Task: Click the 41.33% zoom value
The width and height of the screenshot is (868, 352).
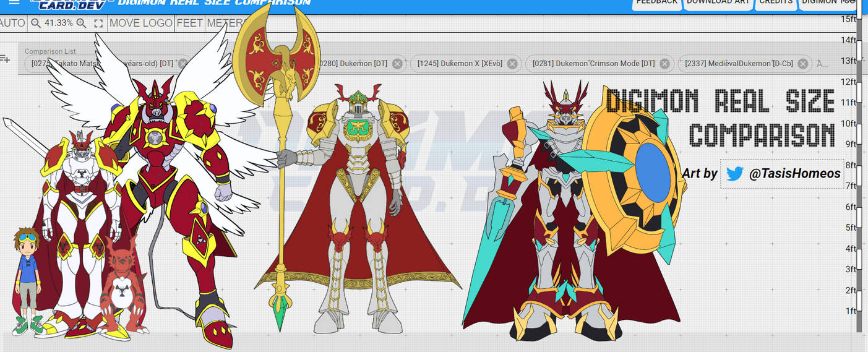Action: click(59, 23)
